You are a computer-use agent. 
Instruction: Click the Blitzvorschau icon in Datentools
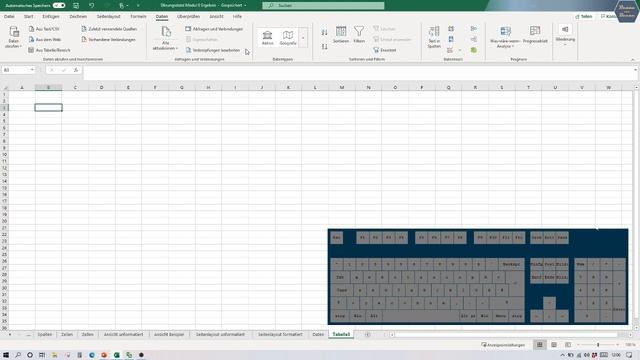point(451,29)
